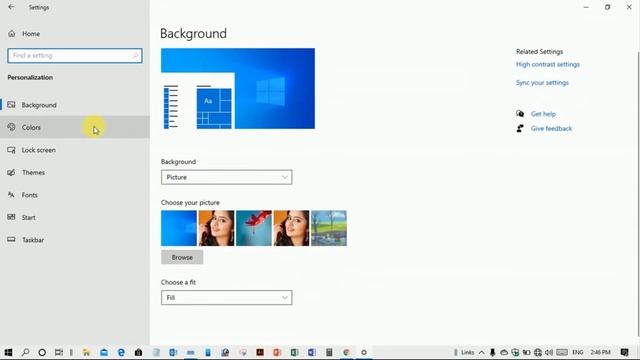Open the Home page in Settings
The width and height of the screenshot is (640, 360).
75,34
